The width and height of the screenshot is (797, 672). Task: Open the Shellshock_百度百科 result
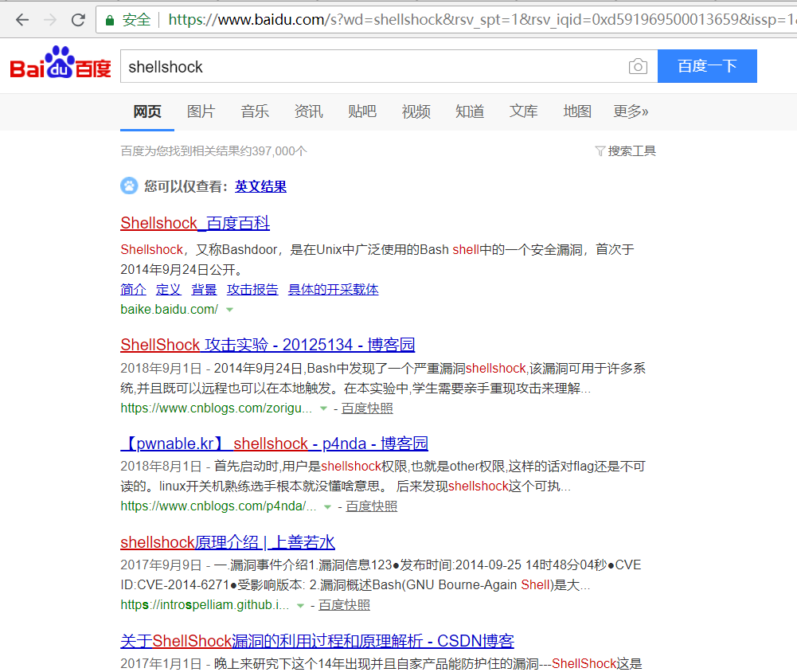click(x=195, y=223)
